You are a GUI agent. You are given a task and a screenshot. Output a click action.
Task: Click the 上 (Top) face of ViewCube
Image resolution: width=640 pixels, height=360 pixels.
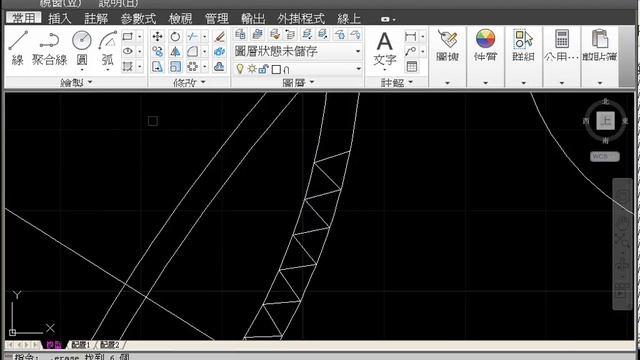(606, 120)
